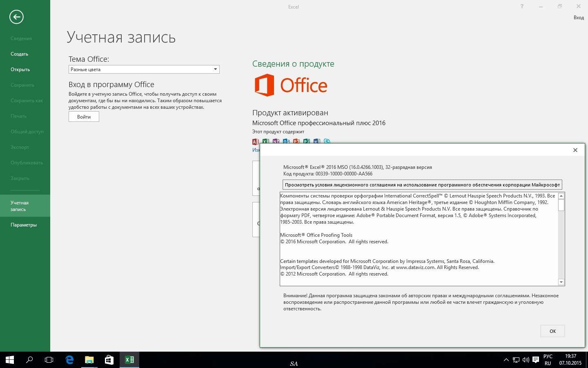Select the Excel icon on the taskbar
Screen dimensions: 588x368
[129, 360]
